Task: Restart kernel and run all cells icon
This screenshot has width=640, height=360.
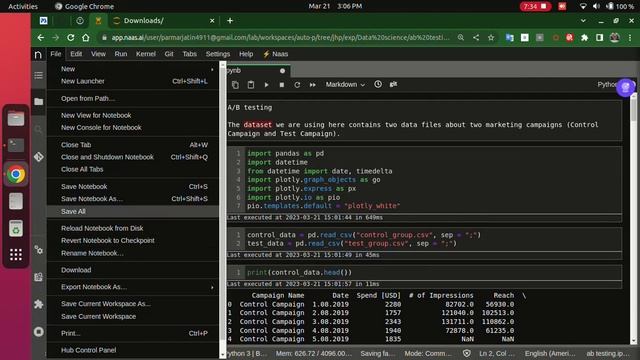Action: 313,84
